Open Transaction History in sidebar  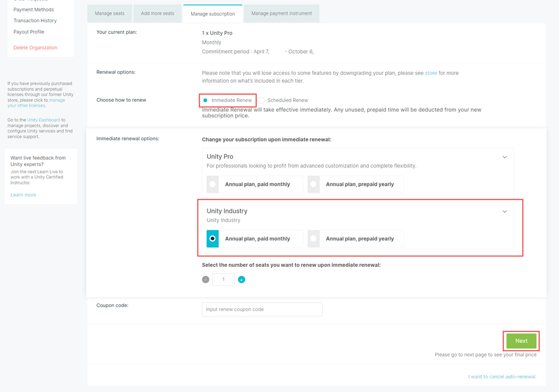point(35,21)
